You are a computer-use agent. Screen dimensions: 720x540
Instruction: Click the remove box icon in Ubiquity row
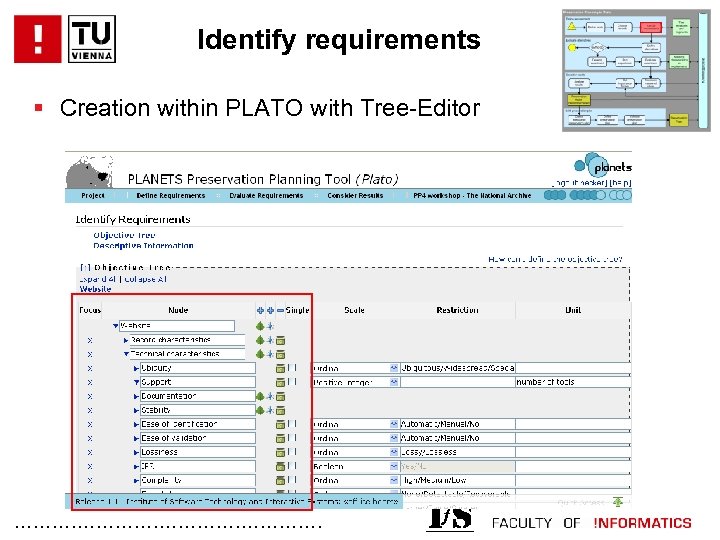281,368
